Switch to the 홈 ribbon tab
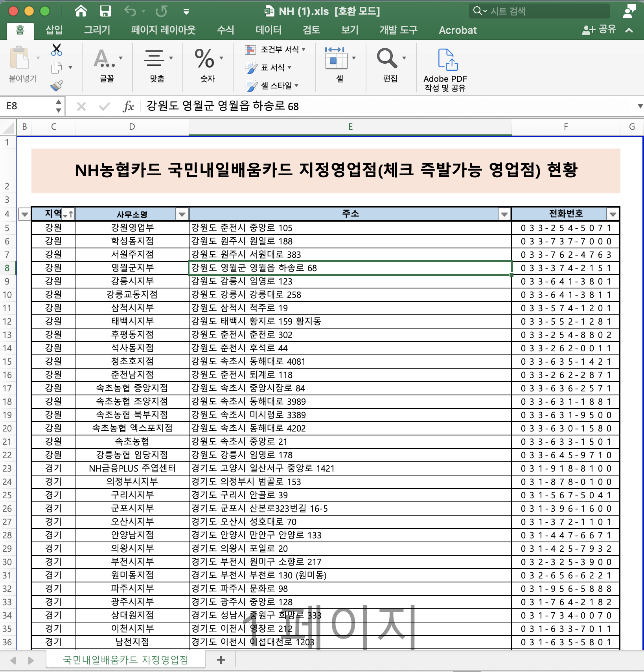The image size is (644, 672). (20, 30)
